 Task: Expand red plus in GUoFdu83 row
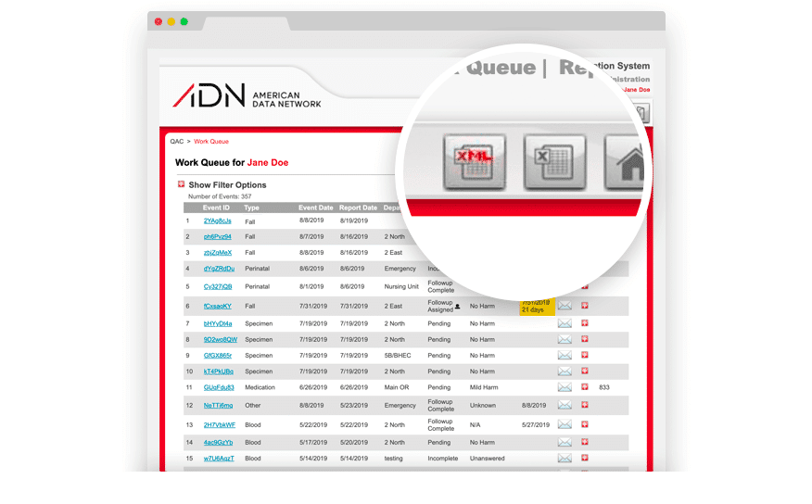[x=585, y=386]
